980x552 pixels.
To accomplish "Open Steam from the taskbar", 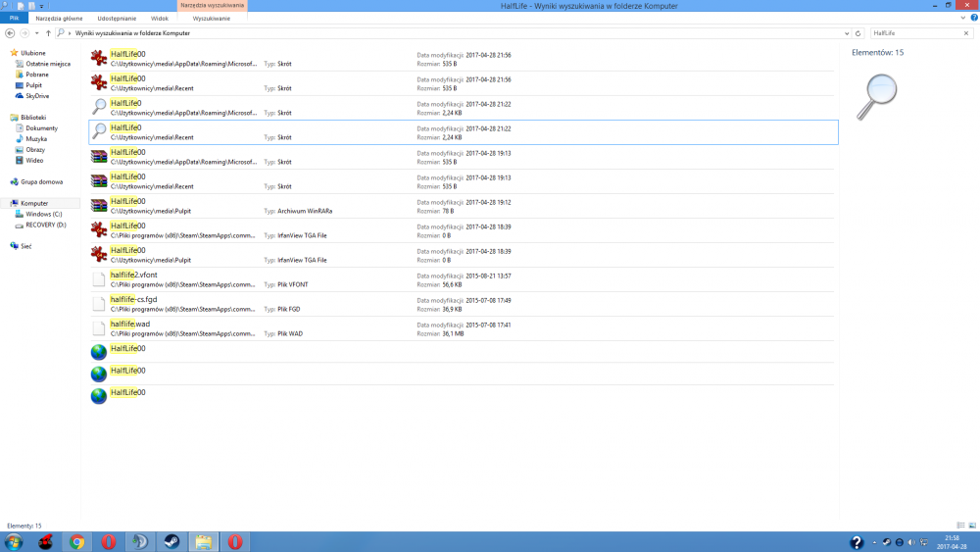I will [x=170, y=542].
